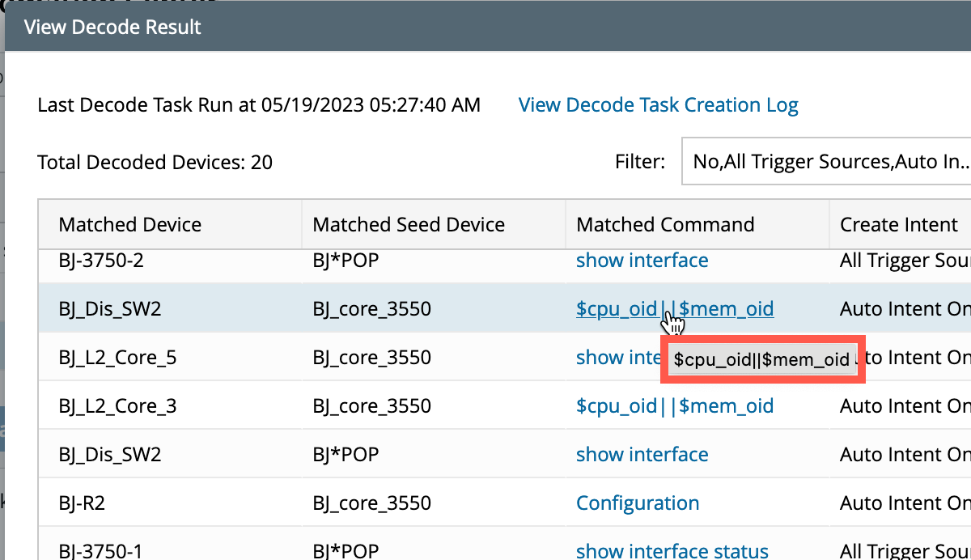Viewport: 971px width, 560px height.
Task: Click the Matched Seed Device column header
Action: click(409, 224)
